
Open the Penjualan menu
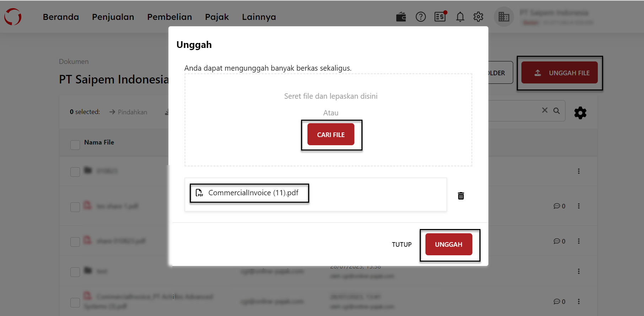(113, 17)
